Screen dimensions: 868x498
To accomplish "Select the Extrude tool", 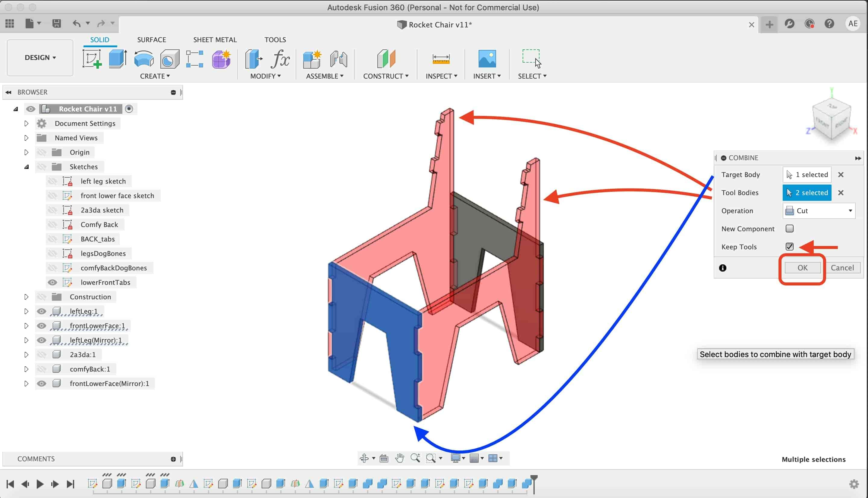I will pyautogui.click(x=118, y=59).
